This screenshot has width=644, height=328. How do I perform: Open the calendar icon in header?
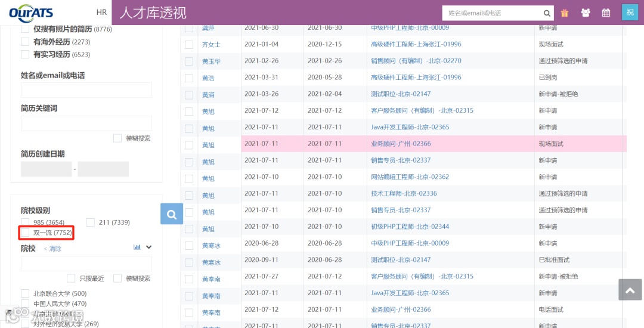pyautogui.click(x=606, y=13)
